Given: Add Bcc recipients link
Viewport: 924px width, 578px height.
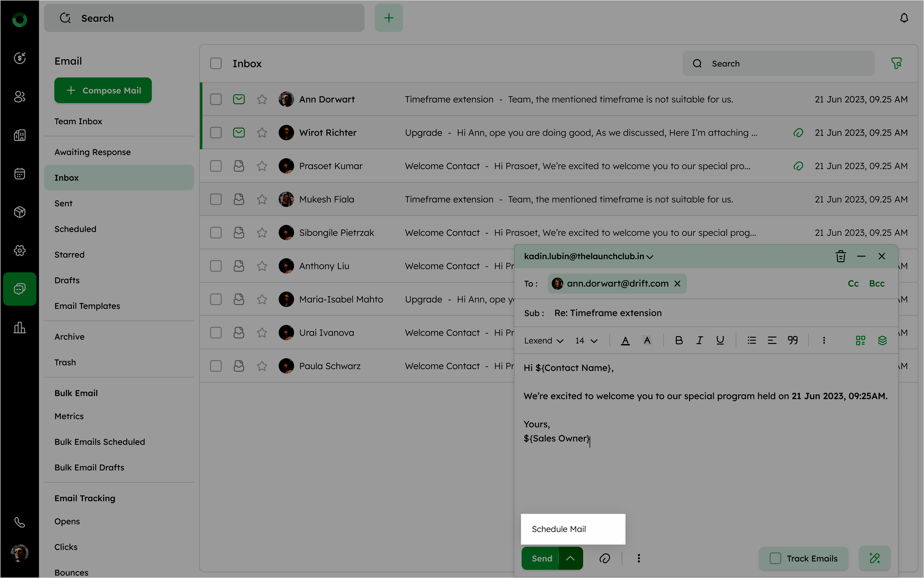Looking at the screenshot, I should tap(877, 284).
